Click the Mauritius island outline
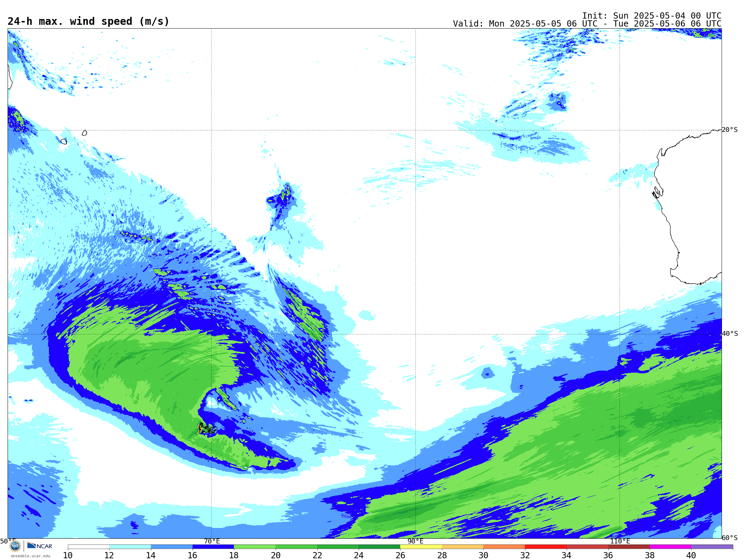This screenshot has height=560, width=744. (84, 133)
